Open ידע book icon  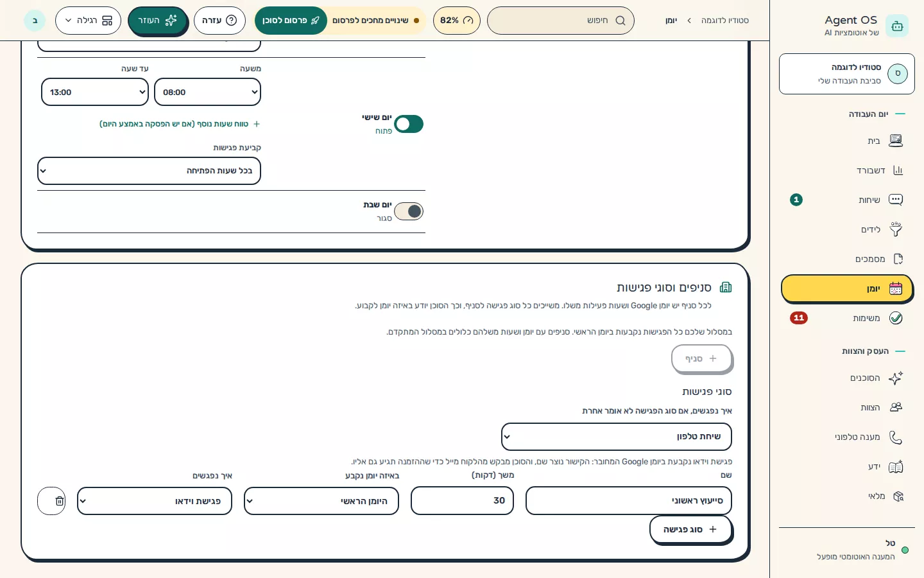pos(896,466)
